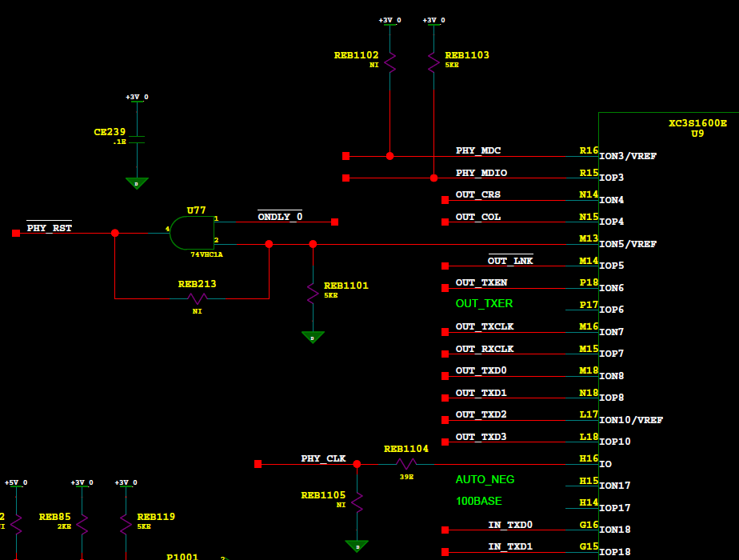Select capacitor CE239 symbol
The width and height of the screenshot is (739, 560).
pyautogui.click(x=136, y=140)
